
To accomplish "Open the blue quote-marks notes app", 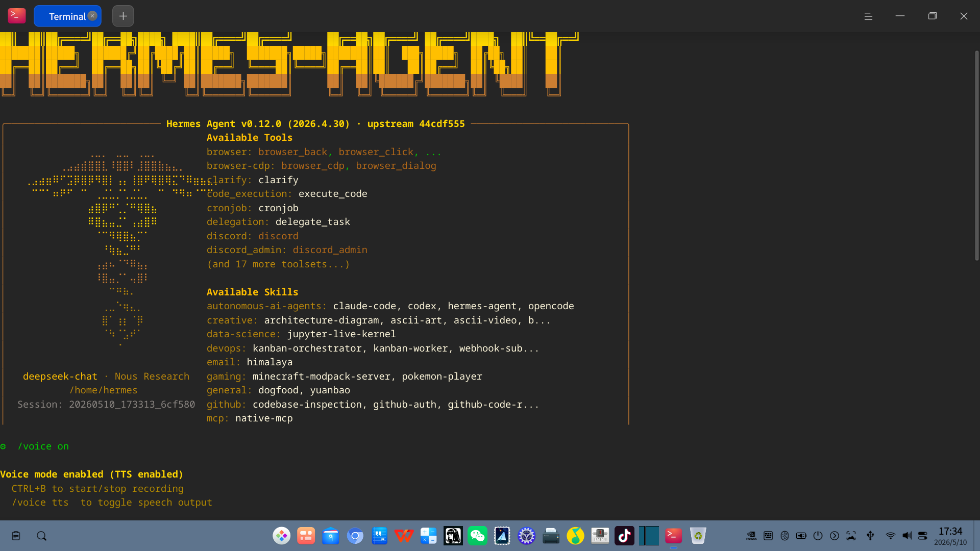I will [x=379, y=536].
